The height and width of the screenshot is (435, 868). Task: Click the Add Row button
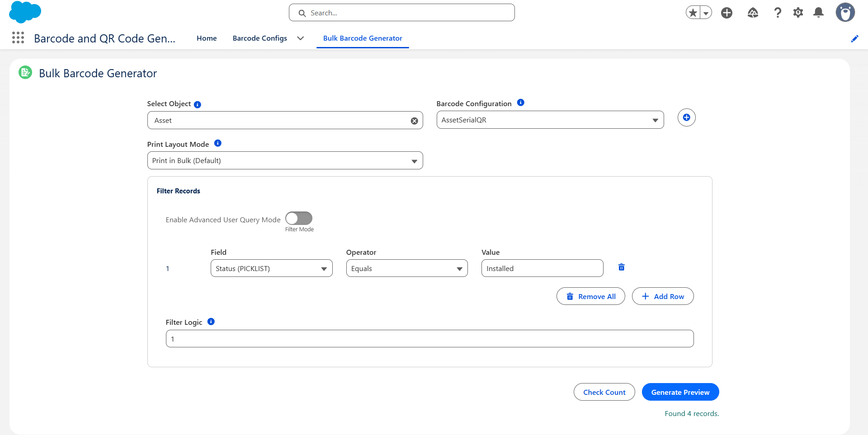point(663,296)
